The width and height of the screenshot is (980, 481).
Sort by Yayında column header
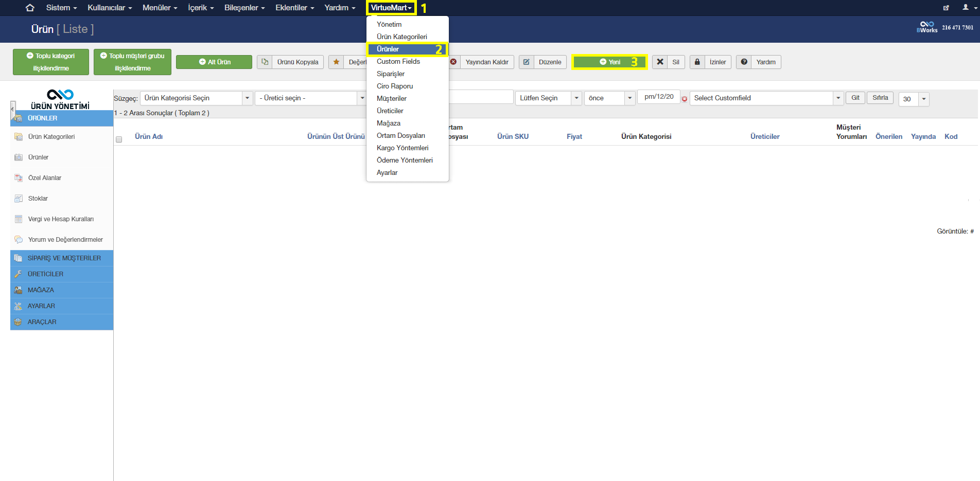pos(923,136)
